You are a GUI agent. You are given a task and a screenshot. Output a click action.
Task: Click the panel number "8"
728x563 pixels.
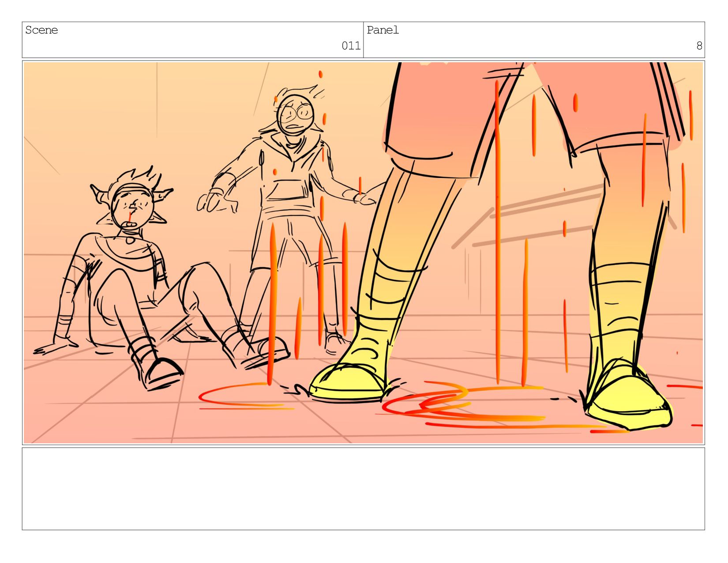pos(699,45)
